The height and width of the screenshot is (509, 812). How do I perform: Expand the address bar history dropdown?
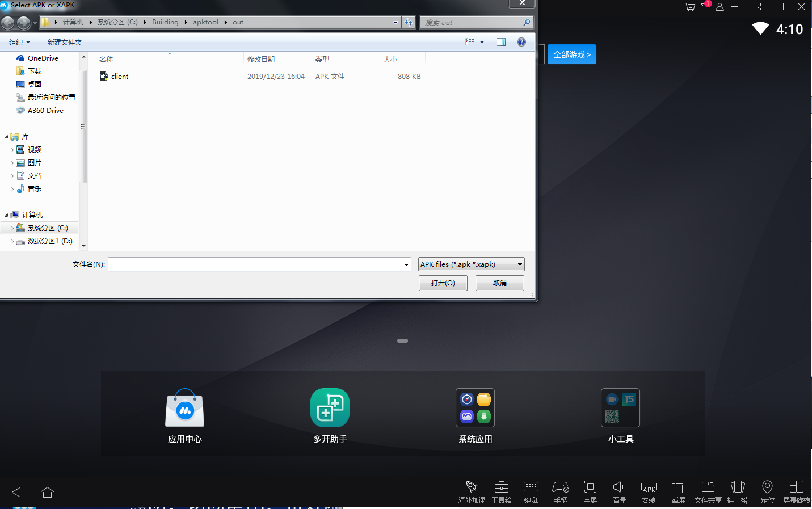[396, 23]
